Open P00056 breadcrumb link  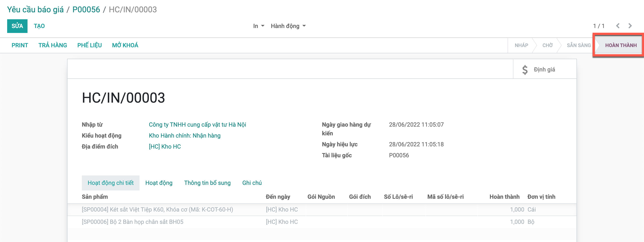(x=86, y=9)
